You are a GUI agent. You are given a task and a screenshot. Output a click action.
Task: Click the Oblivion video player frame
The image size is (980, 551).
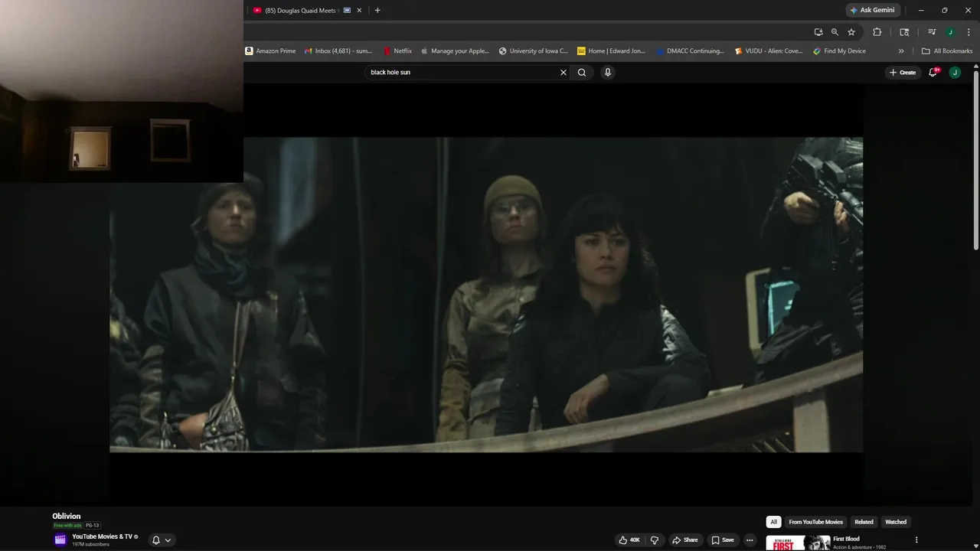486,295
